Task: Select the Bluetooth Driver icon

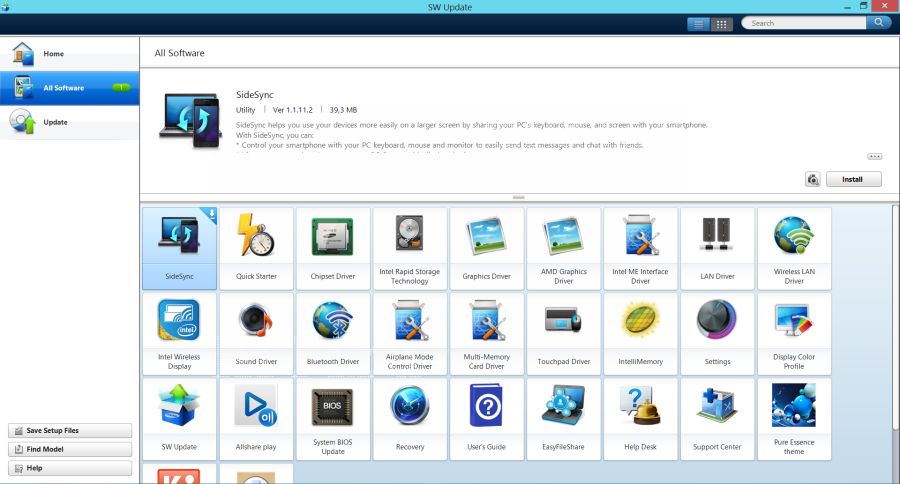Action: 333,333
